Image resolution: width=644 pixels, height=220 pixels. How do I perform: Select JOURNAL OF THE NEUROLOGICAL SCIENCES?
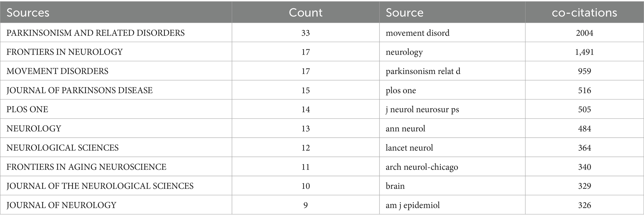(100, 186)
